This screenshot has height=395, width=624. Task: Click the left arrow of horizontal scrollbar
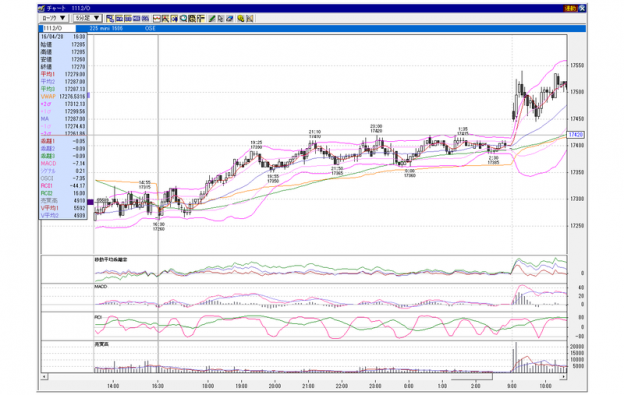tap(44, 376)
